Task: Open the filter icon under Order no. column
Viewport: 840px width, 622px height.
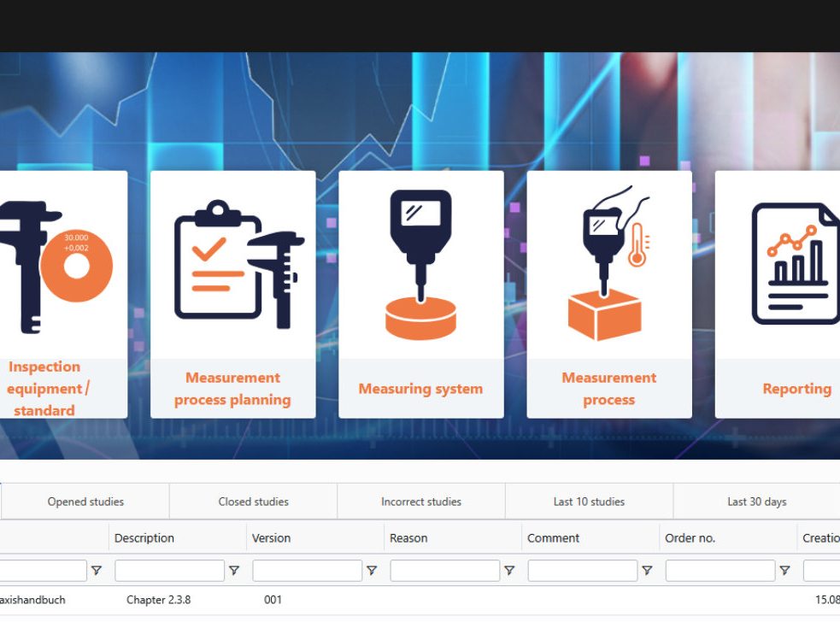Action: pos(784,571)
